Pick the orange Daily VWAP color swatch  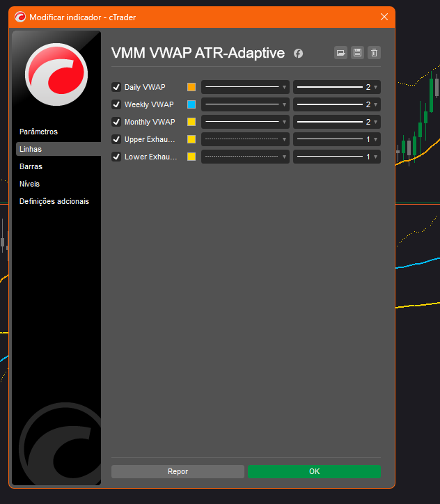tap(191, 87)
